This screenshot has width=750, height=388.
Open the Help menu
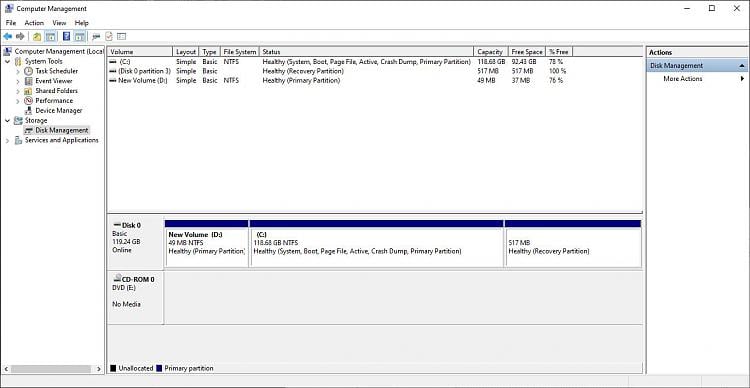pos(81,22)
